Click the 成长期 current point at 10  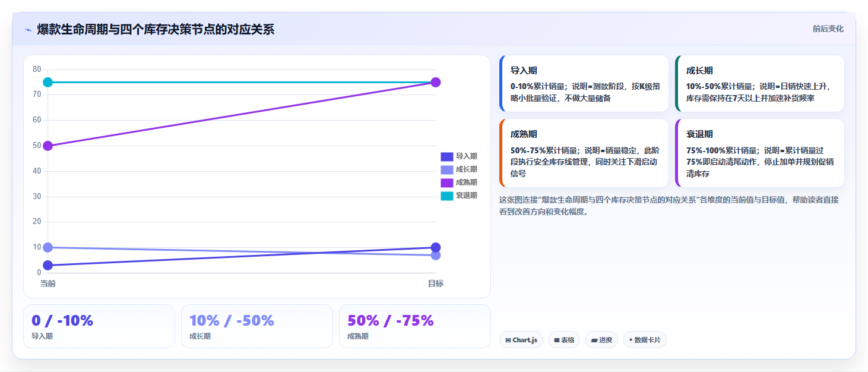(48, 247)
